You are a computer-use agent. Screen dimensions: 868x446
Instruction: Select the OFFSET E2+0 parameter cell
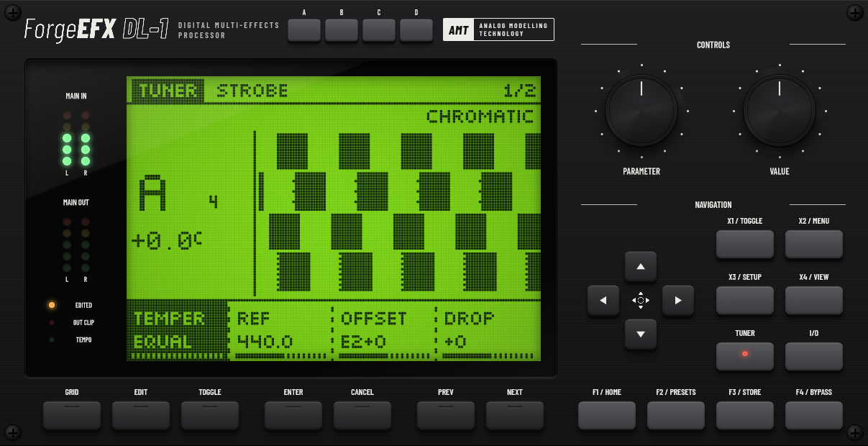[385, 330]
